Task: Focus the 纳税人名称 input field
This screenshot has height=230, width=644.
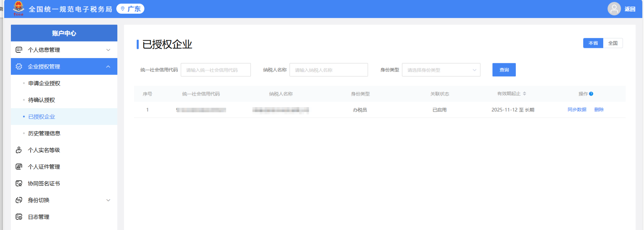Action: 328,70
